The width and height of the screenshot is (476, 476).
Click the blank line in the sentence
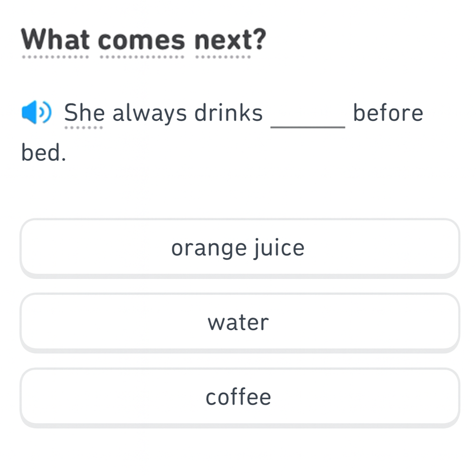point(308,125)
